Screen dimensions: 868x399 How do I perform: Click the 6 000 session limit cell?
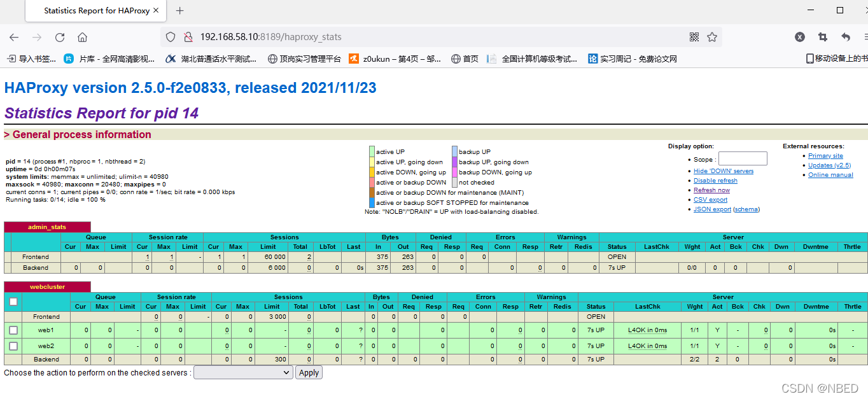pos(268,268)
